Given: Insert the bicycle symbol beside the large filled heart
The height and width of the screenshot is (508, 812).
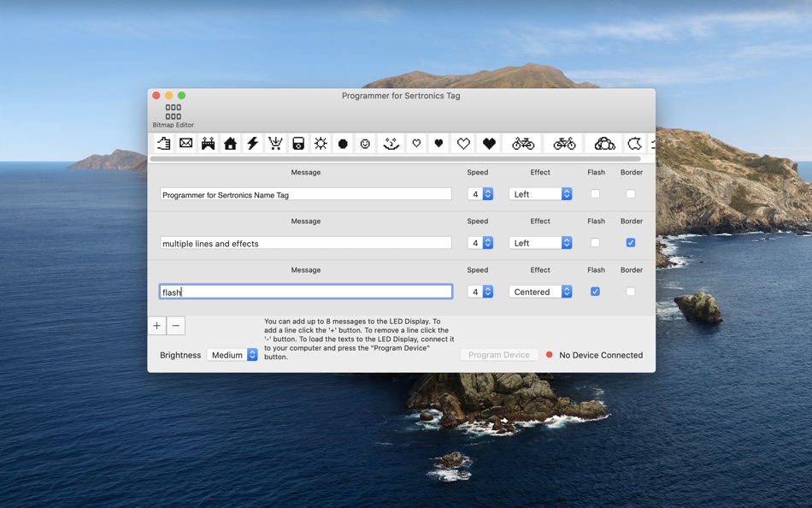Looking at the screenshot, I should pyautogui.click(x=523, y=144).
